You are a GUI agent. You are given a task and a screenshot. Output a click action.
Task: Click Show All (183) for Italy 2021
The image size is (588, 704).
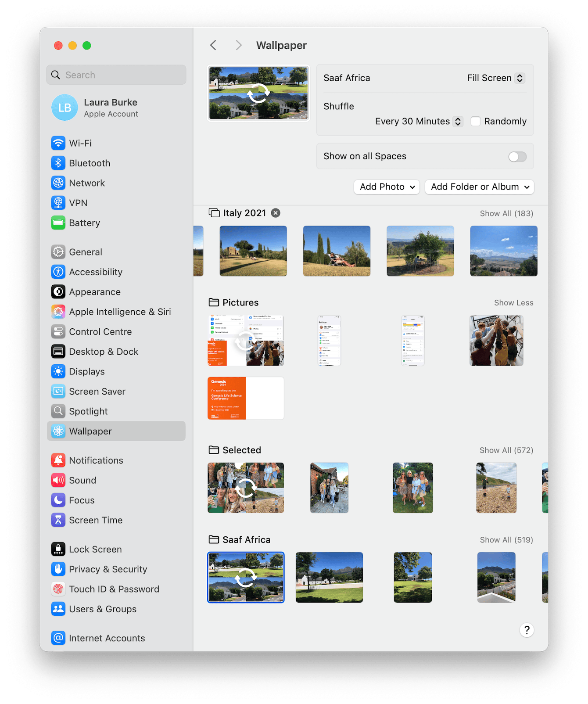(x=506, y=213)
